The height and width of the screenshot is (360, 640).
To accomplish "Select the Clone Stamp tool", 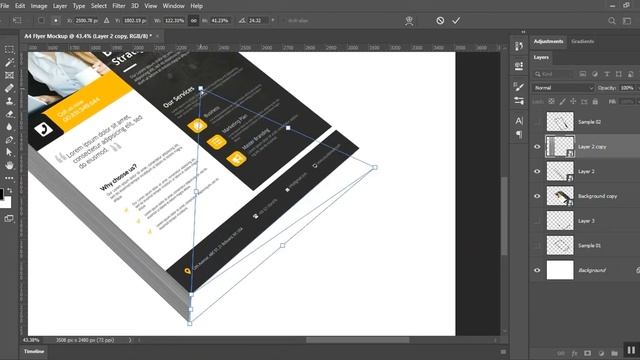I will tap(9, 101).
